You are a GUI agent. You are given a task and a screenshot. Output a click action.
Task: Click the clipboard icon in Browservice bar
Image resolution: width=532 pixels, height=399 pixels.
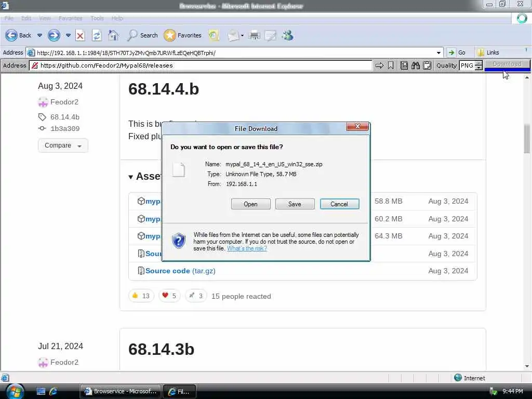click(427, 65)
